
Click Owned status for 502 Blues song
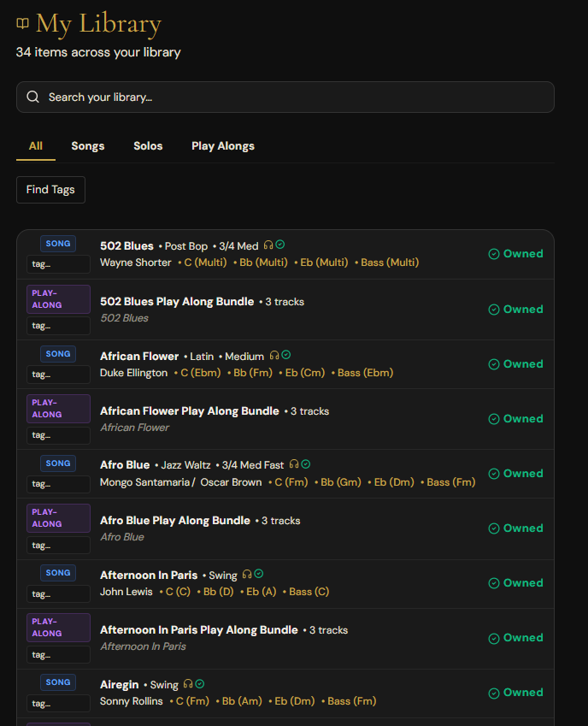pos(515,254)
